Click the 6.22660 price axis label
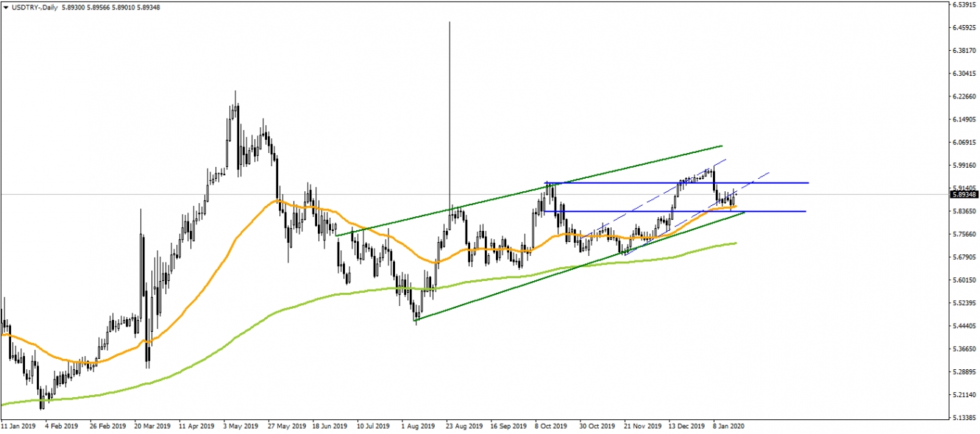Screen dimensions: 980x434 tap(964, 96)
